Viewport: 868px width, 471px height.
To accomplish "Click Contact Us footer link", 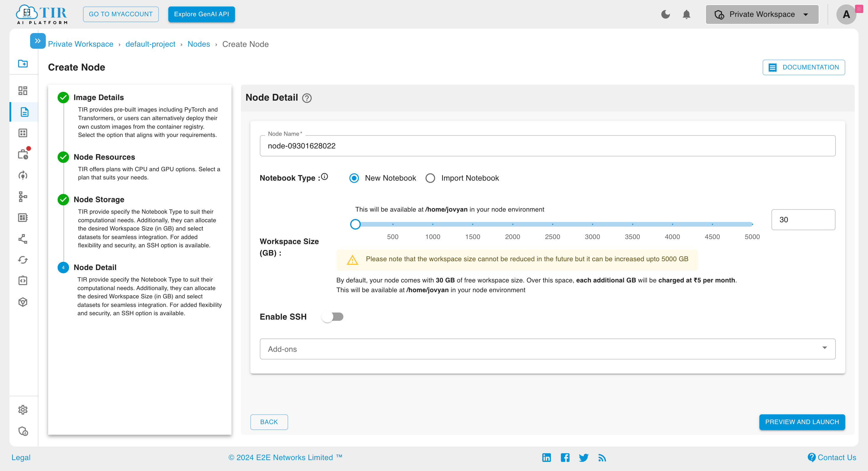I will click(832, 457).
